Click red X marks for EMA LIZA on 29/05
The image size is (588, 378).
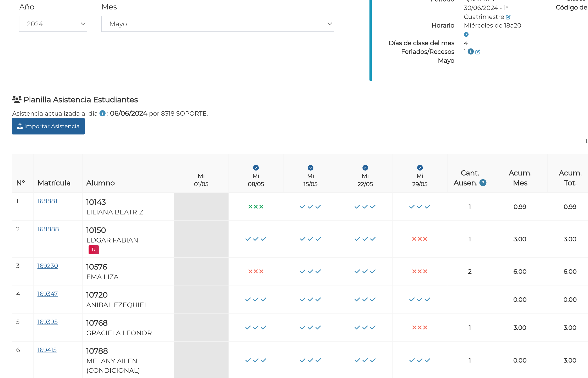pyautogui.click(x=420, y=272)
